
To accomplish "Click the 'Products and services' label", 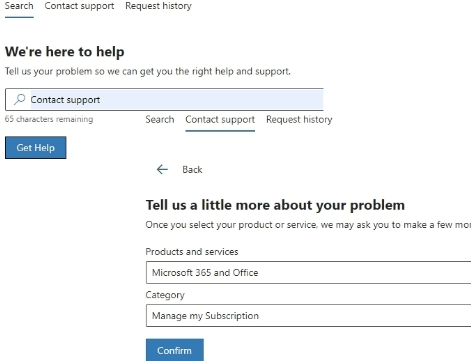I will pyautogui.click(x=192, y=251).
